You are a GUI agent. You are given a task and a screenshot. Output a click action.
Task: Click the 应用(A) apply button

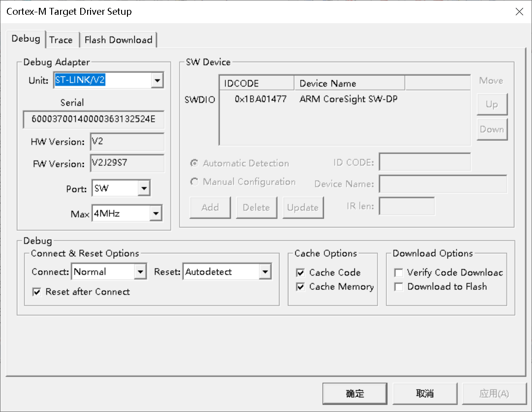[494, 394]
